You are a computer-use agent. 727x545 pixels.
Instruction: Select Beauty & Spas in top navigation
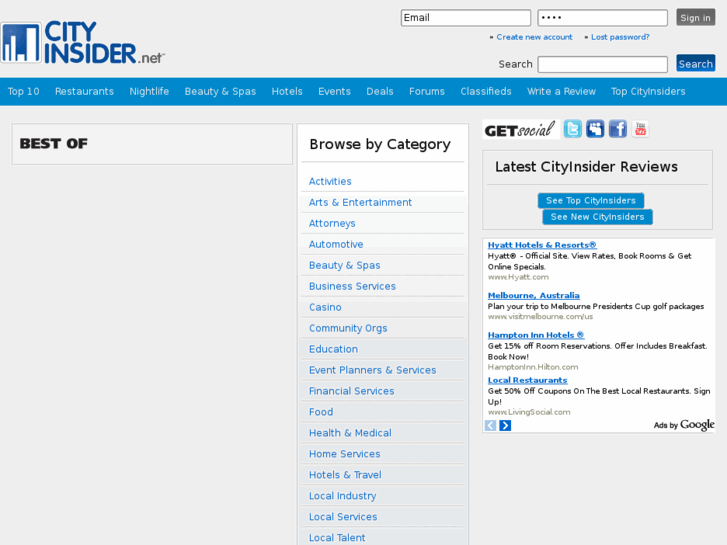coord(220,91)
